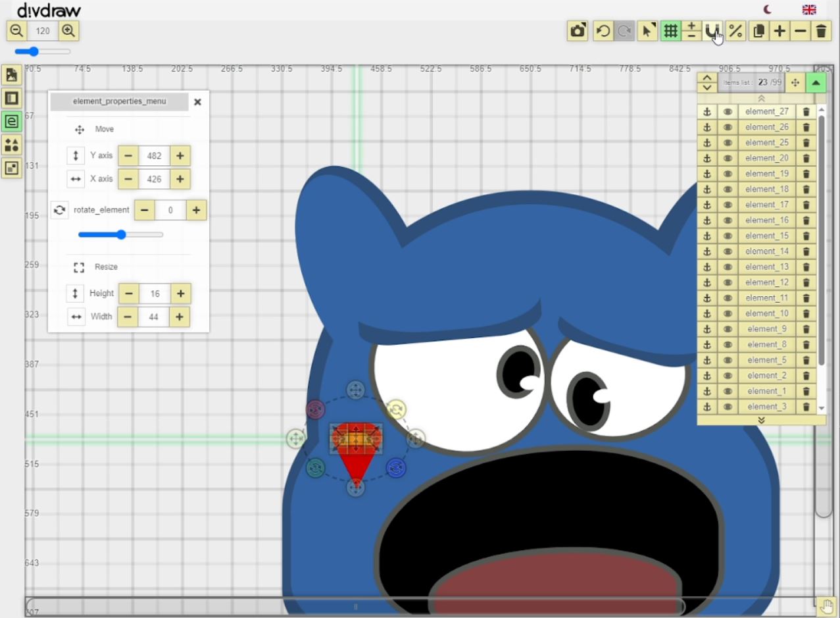
Task: Click the X axis field showing 426
Action: click(x=155, y=179)
